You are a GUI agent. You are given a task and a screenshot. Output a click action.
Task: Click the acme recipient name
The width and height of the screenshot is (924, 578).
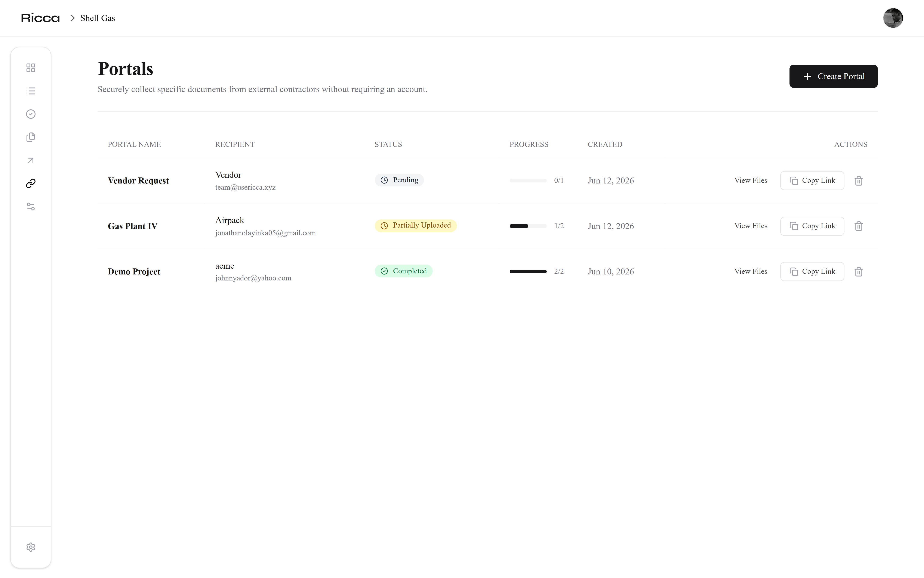click(225, 266)
